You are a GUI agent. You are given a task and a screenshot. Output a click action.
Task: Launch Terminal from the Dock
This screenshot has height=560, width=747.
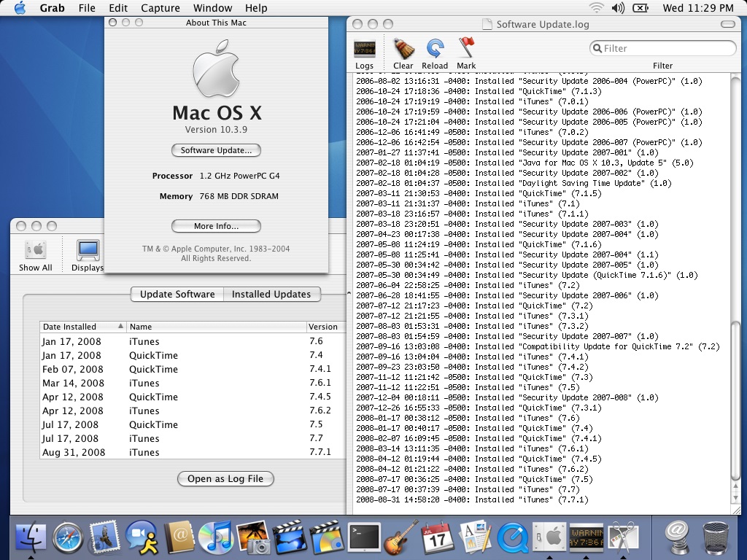coord(364,537)
